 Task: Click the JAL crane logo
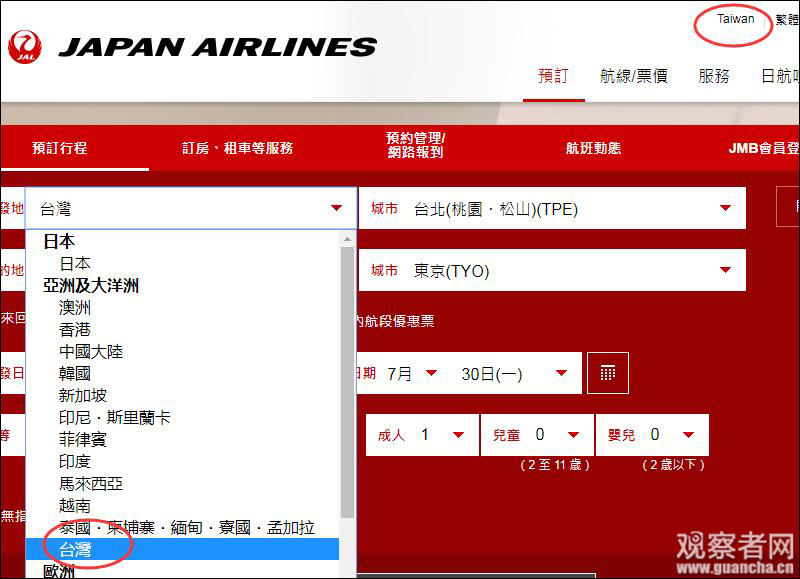tap(24, 47)
